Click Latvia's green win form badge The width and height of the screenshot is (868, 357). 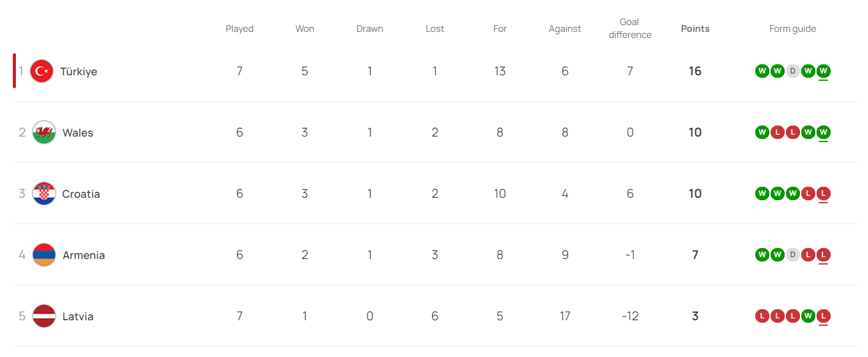click(808, 316)
